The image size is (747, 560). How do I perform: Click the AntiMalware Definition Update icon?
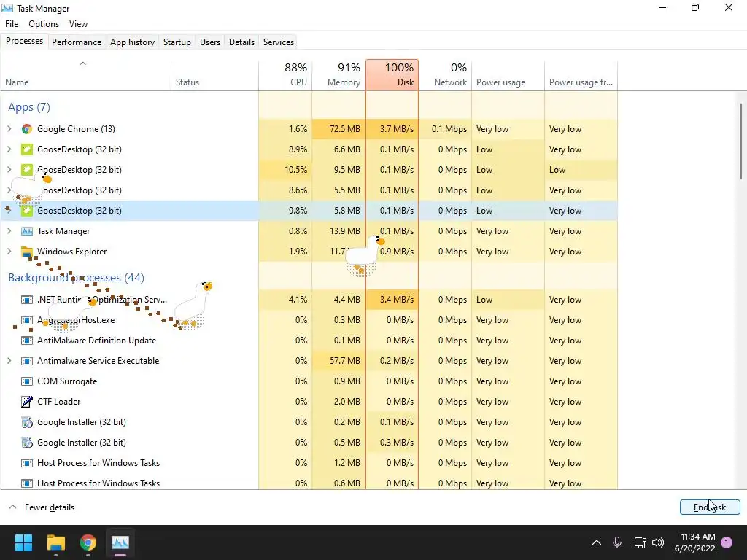27,341
